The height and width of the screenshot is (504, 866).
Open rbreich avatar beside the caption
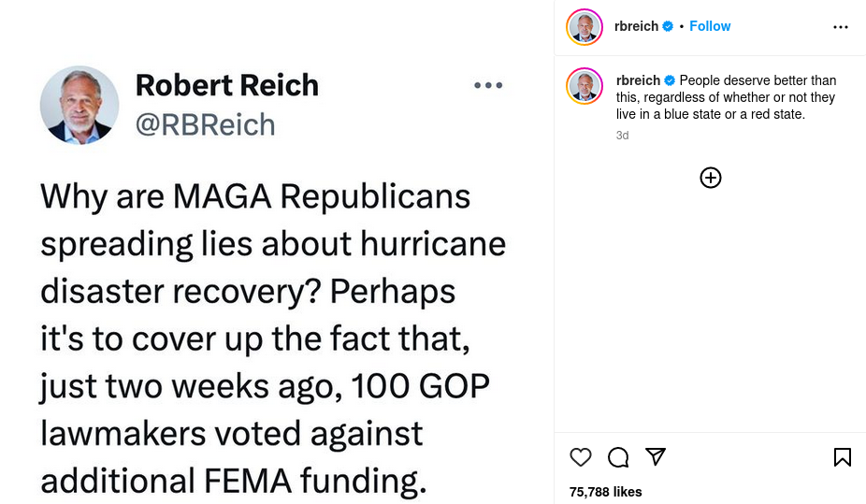(x=585, y=86)
